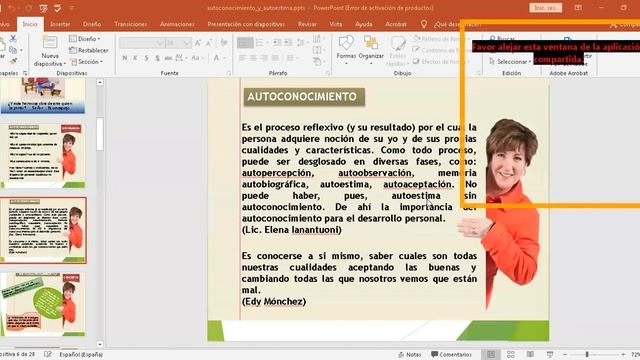Click the decrease indent icon
The image size is (640, 360).
[x=277, y=42]
